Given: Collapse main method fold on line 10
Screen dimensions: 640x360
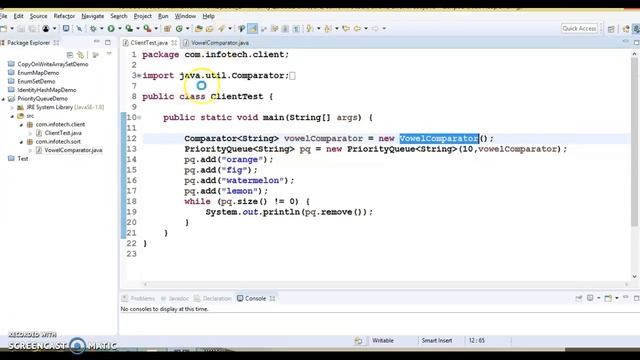Looking at the screenshot, I should (139, 118).
